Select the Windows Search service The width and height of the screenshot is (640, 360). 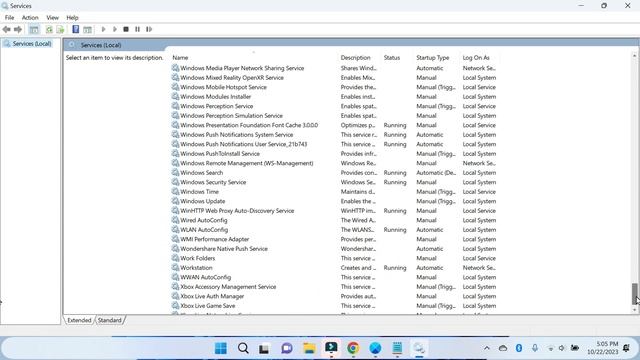pyautogui.click(x=202, y=173)
